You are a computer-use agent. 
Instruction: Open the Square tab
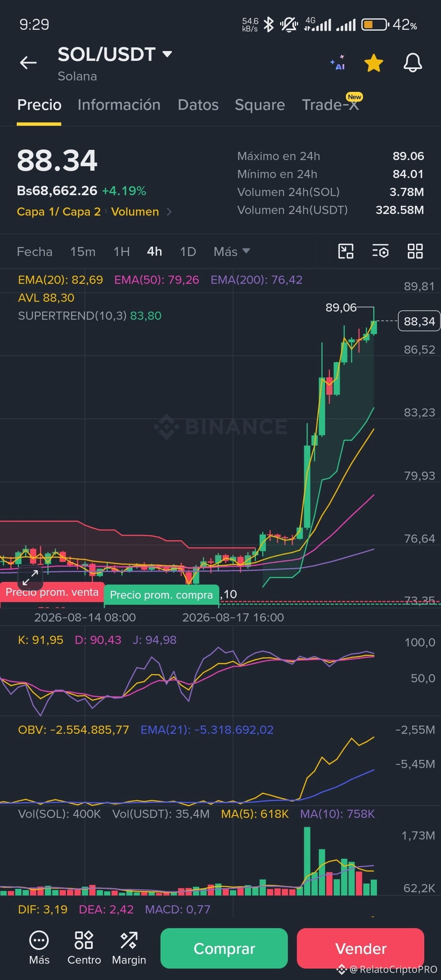click(x=260, y=105)
